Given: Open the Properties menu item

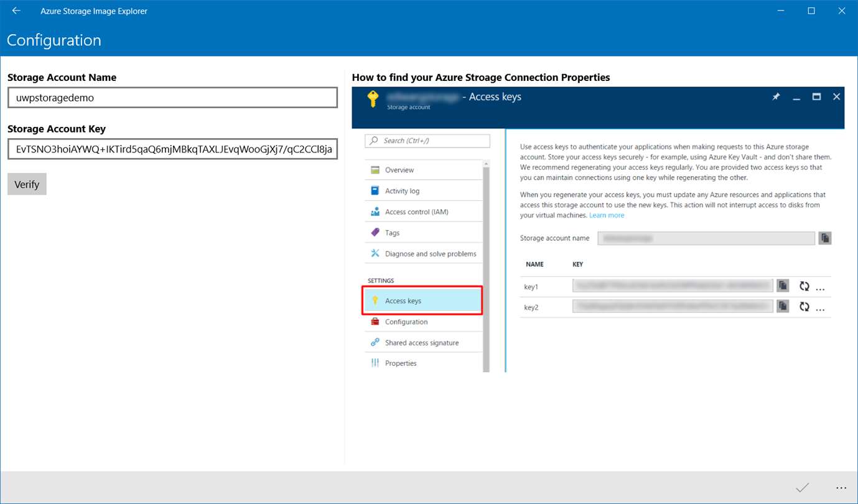Looking at the screenshot, I should (x=424, y=363).
